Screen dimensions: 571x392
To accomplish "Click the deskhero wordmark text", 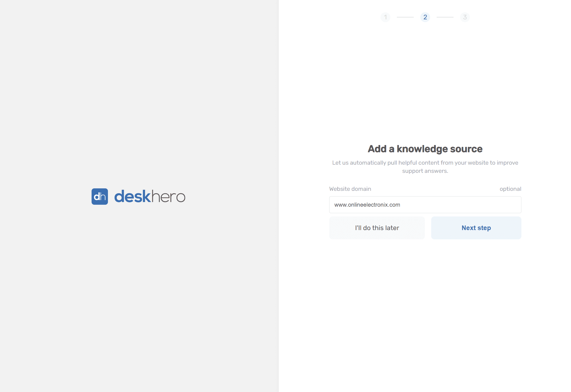I will tap(150, 196).
